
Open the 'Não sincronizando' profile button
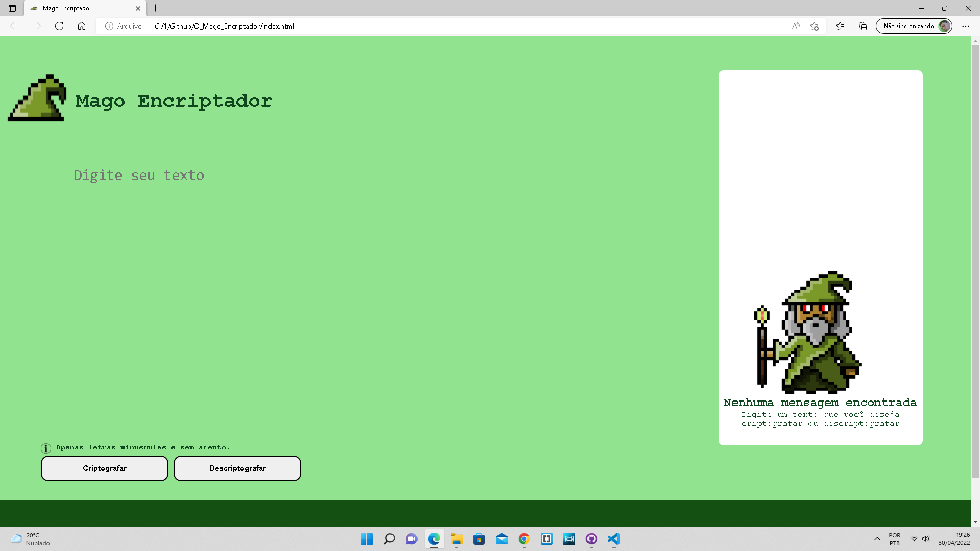(x=914, y=26)
